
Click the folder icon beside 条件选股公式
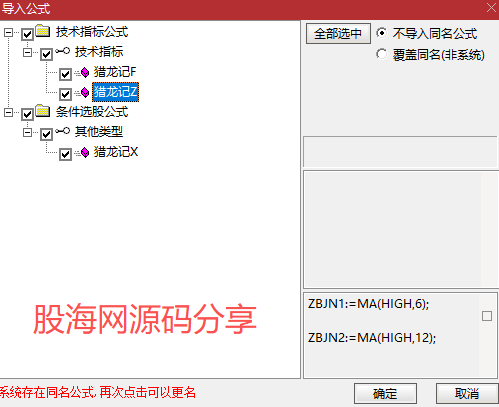click(43, 111)
